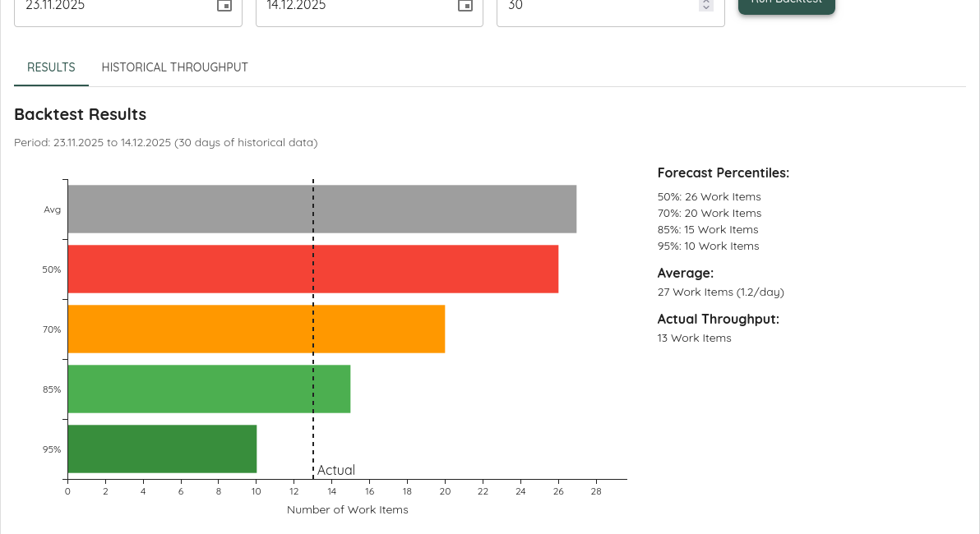Click the Backtest Results heading
Screen dimensions: 980x534
point(80,114)
